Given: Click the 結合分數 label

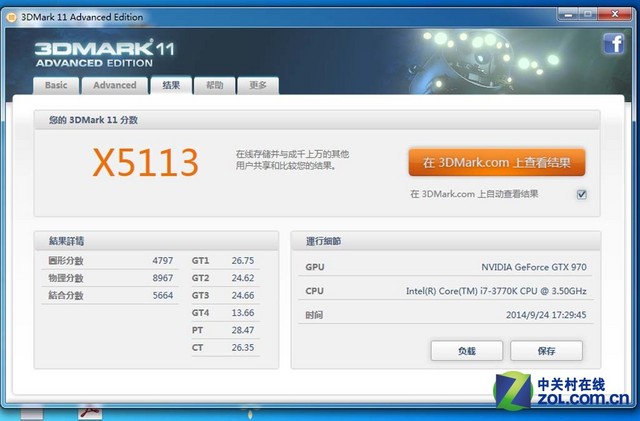Looking at the screenshot, I should click(66, 295).
